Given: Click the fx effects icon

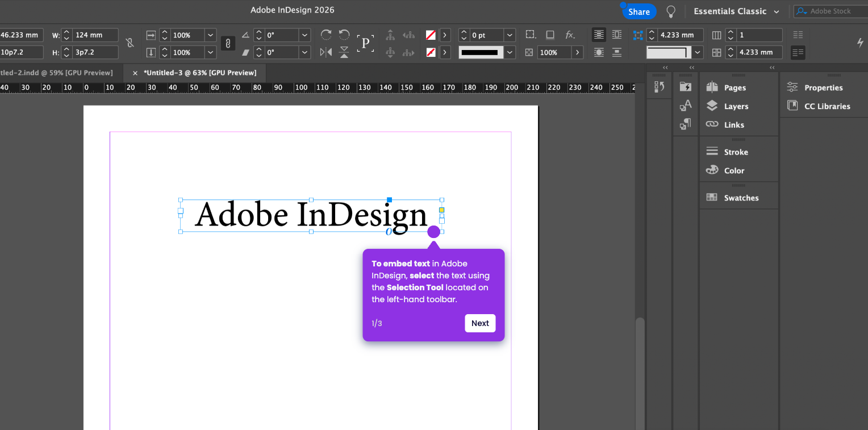Looking at the screenshot, I should tap(570, 35).
